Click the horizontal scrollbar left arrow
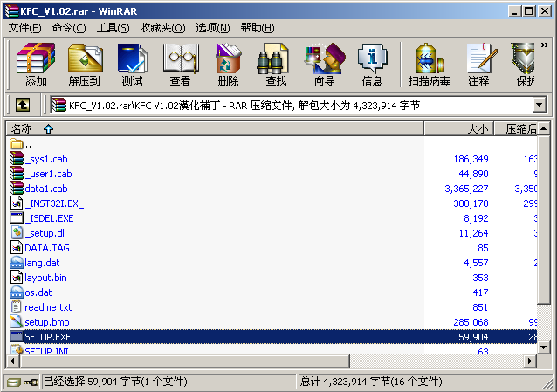Viewport: 557px width, 392px height. tap(13, 361)
